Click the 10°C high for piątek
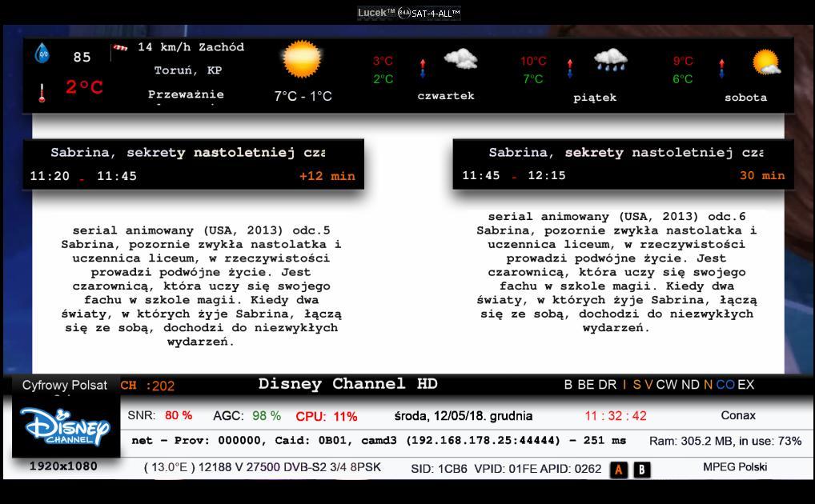Image resolution: width=815 pixels, height=504 pixels. (x=533, y=62)
